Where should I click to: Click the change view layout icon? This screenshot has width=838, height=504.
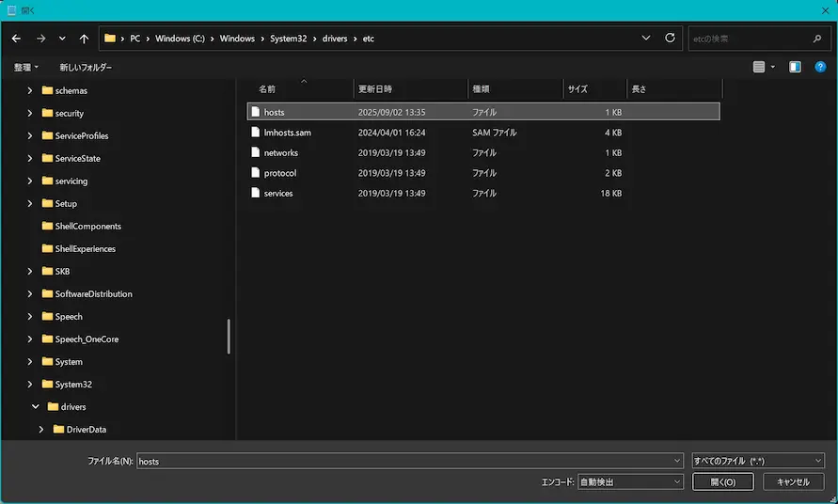click(759, 67)
